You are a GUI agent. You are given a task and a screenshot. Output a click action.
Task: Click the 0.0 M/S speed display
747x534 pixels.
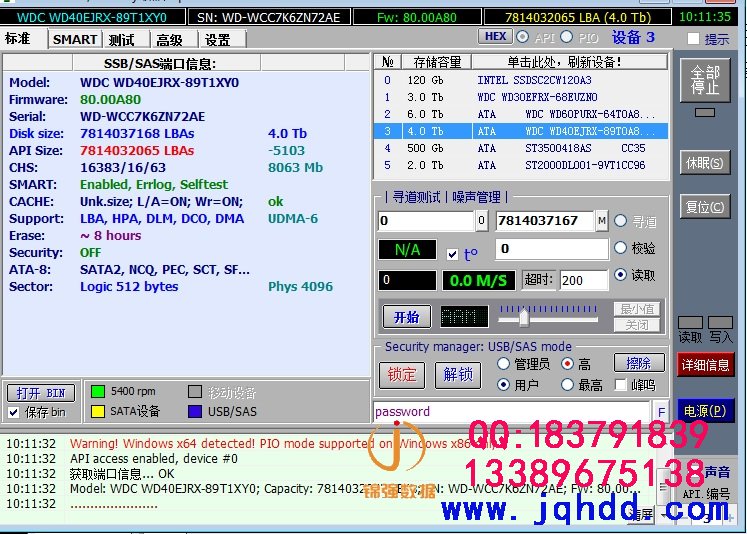click(478, 280)
